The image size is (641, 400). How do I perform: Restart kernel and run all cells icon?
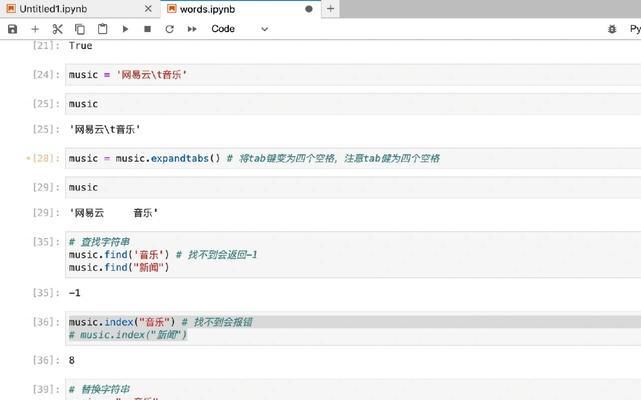[192, 29]
